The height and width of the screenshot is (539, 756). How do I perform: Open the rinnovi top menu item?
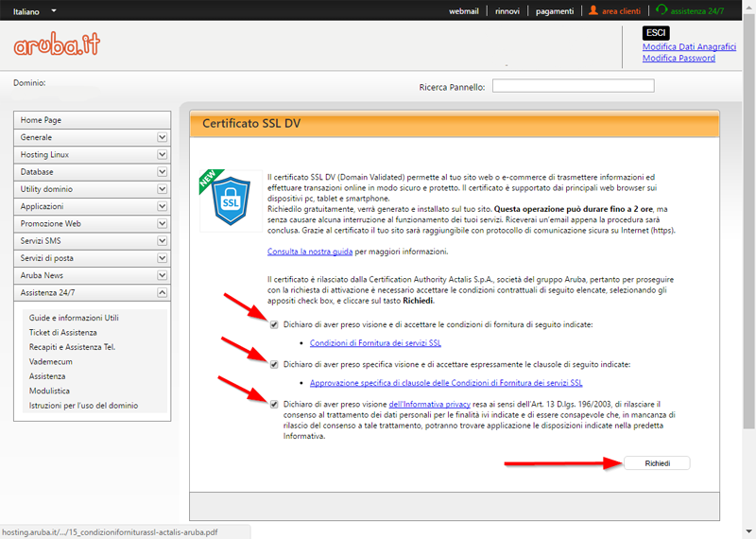(507, 11)
